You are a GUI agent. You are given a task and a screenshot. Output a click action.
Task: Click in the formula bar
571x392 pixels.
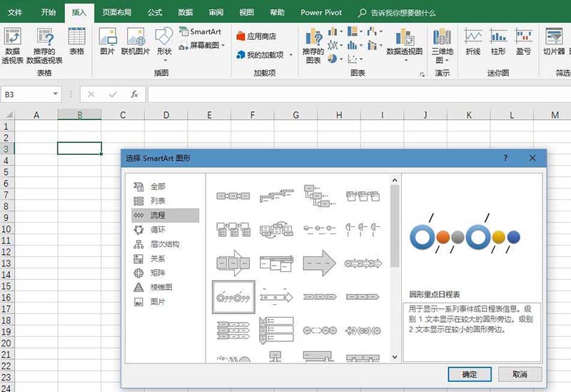click(359, 94)
